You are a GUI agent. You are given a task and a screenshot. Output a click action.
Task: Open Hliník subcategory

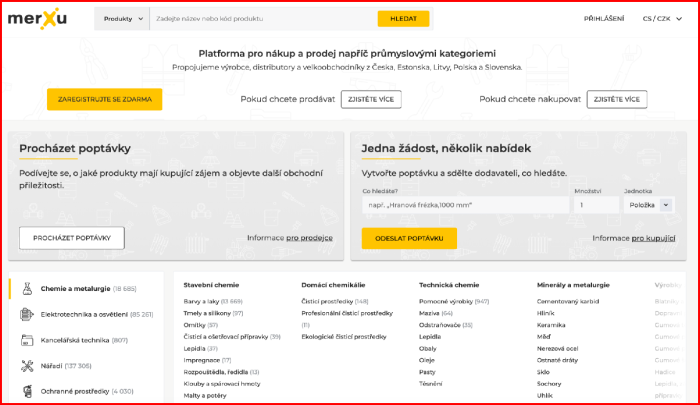pyautogui.click(x=546, y=313)
